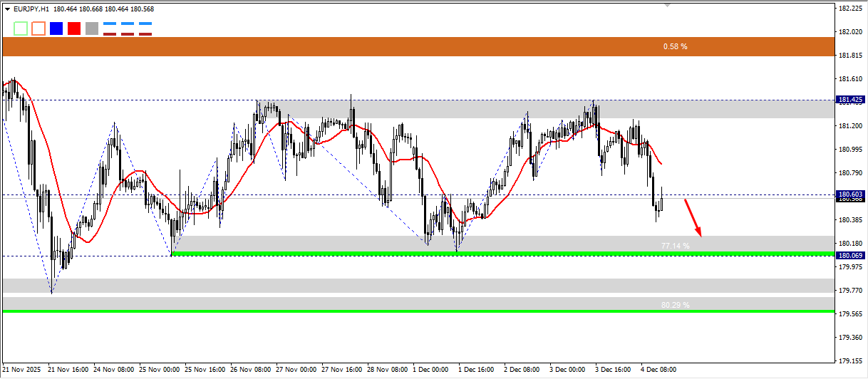The height and width of the screenshot is (379, 868).
Task: Toggle the orange outlined square button
Action: point(38,28)
